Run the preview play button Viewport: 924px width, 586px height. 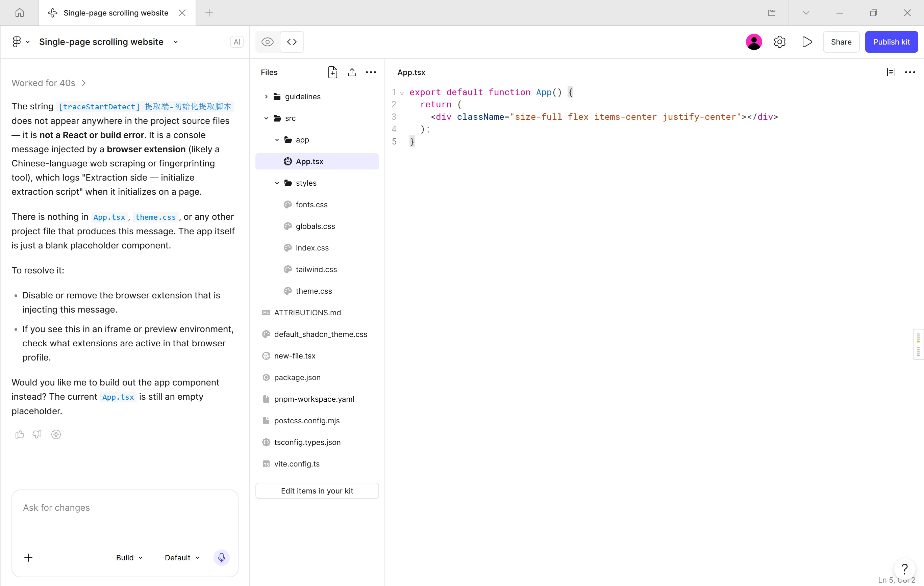click(807, 42)
